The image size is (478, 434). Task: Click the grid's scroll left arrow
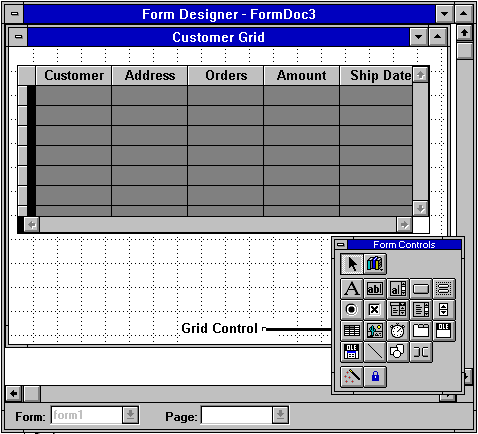[x=32, y=224]
